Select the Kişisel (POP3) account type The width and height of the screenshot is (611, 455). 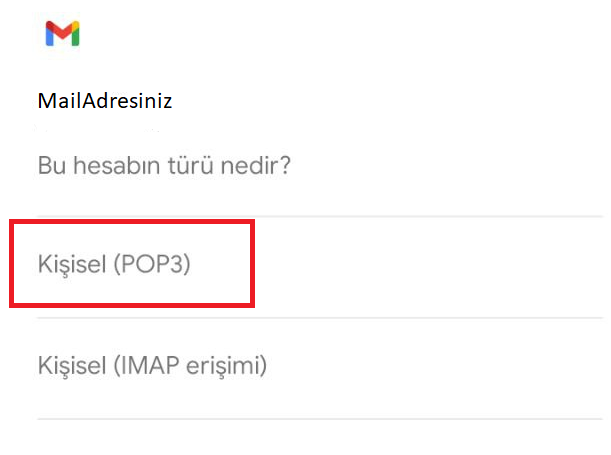[x=113, y=265]
